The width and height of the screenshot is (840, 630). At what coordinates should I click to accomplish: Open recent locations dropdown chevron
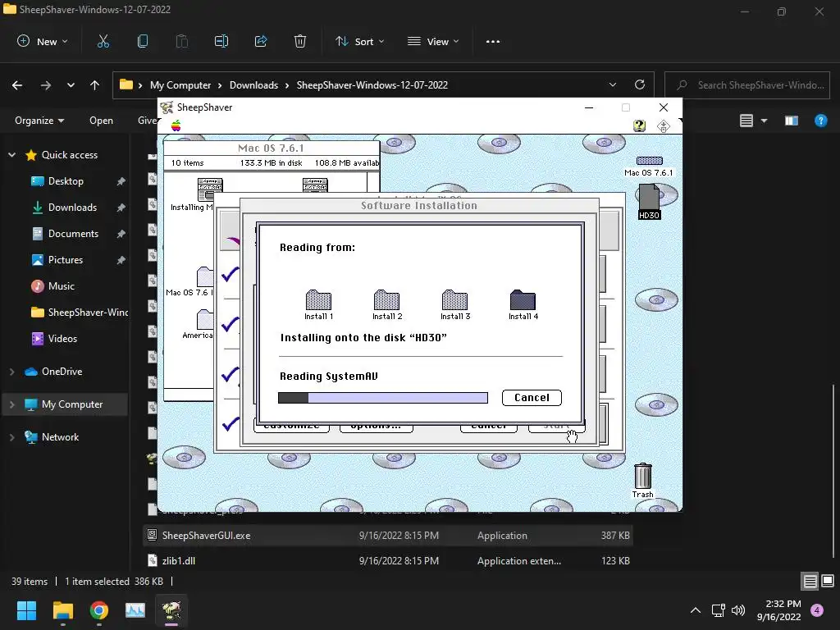[71, 85]
